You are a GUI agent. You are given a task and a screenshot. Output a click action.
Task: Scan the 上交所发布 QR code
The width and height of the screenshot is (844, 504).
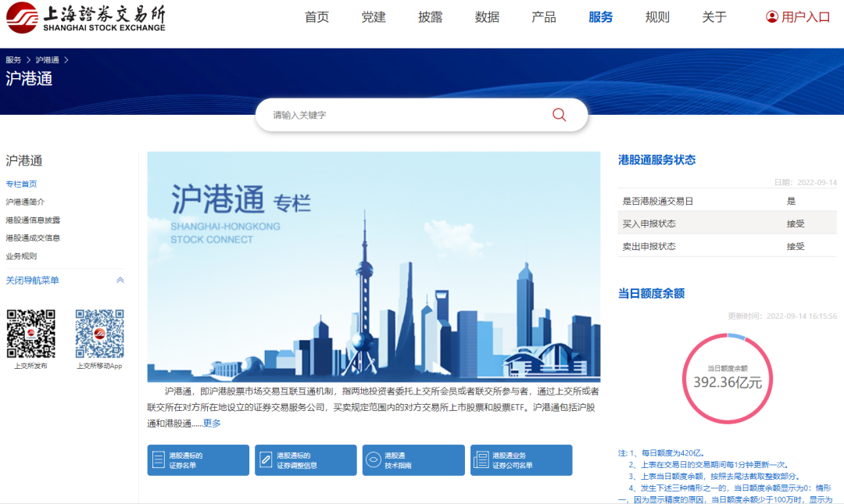tap(30, 334)
